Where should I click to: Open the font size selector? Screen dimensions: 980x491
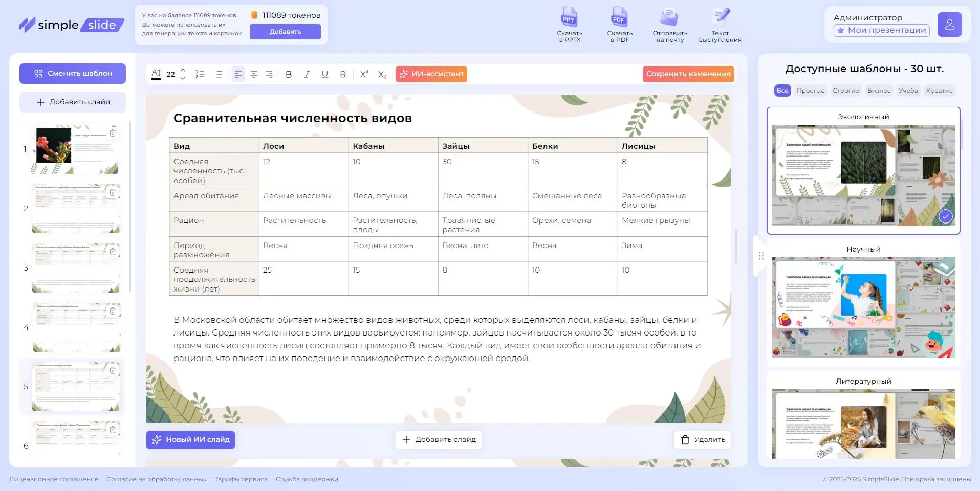pyautogui.click(x=170, y=74)
